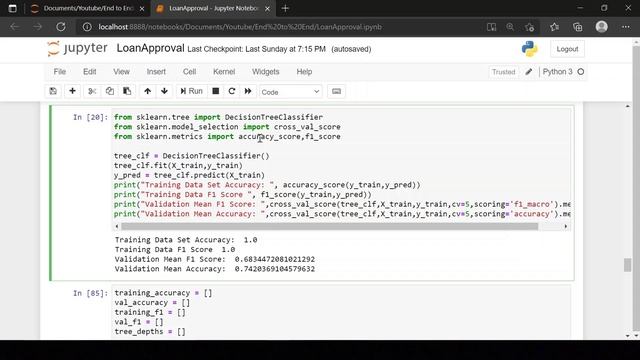Open the command palette keyboard icon
640x360 pixels.
point(336,91)
